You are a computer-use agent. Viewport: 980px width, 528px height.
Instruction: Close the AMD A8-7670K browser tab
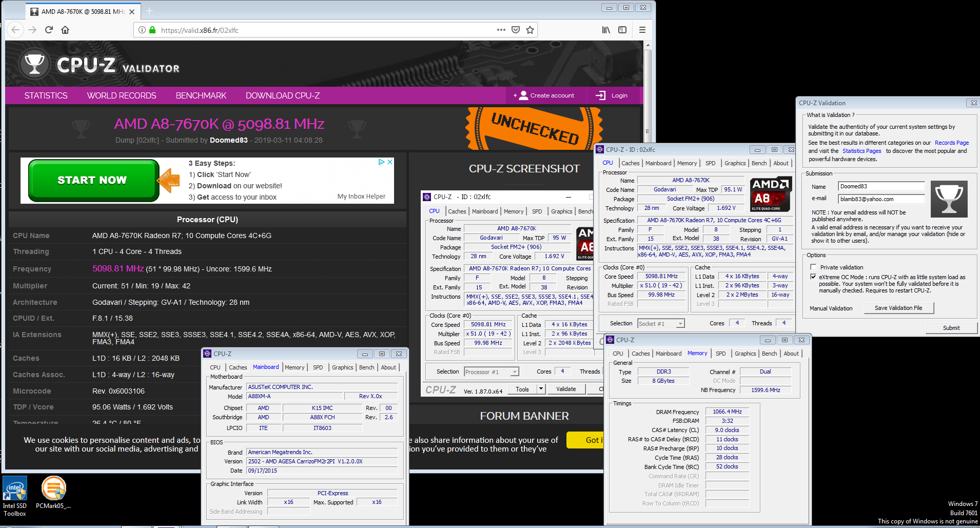coord(132,11)
